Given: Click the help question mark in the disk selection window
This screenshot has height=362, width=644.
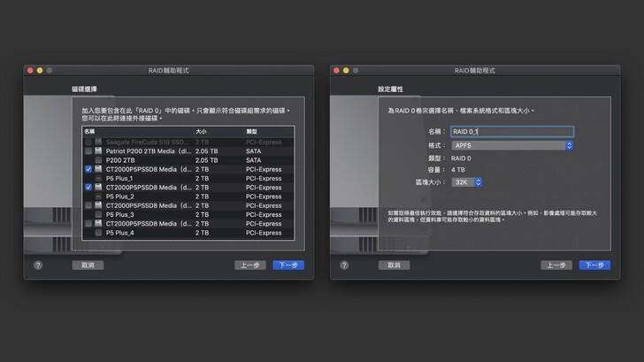Looking at the screenshot, I should click(38, 265).
